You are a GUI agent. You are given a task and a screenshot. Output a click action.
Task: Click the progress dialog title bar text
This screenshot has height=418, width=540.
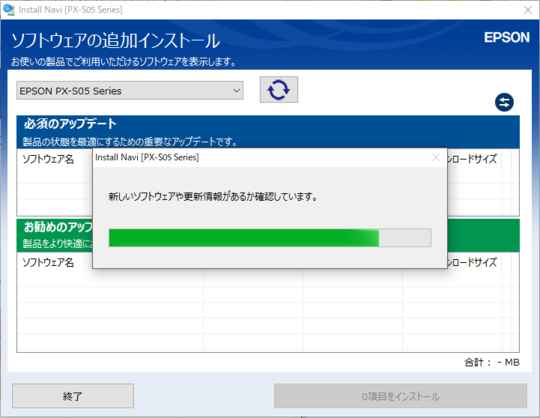coord(147,157)
